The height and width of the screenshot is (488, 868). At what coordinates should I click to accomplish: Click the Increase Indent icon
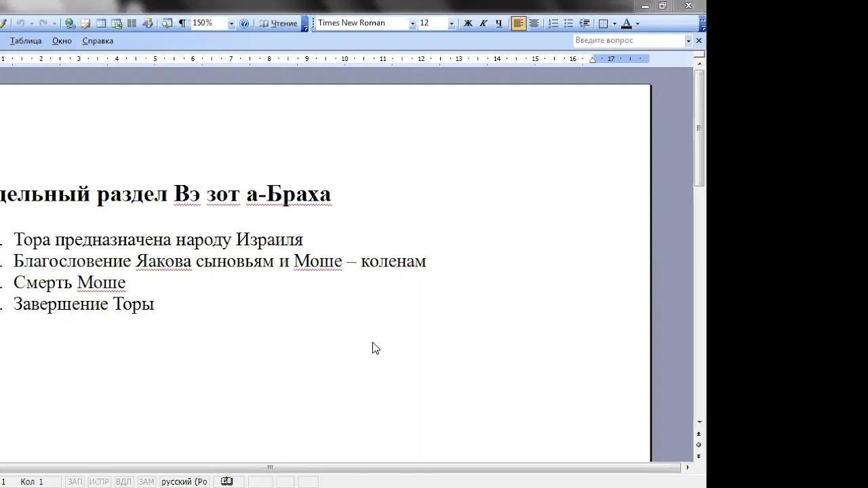point(584,23)
